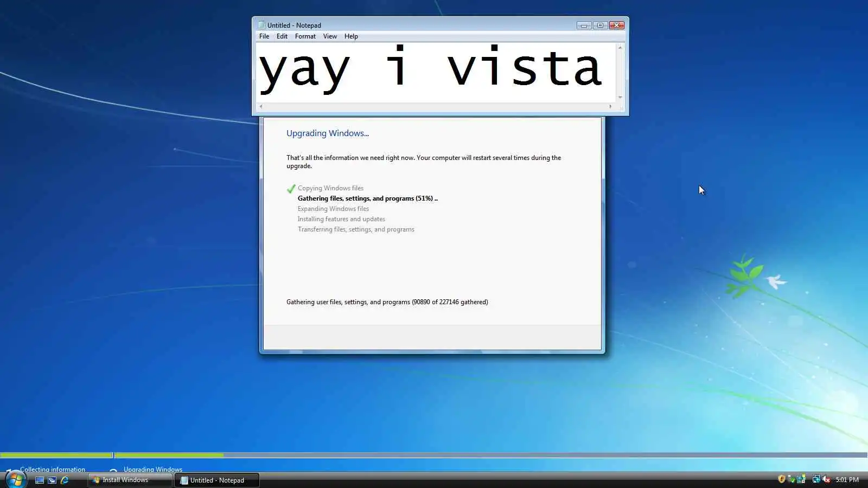Click Notepad's horizontal scrollbar left arrow
This screenshot has width=868, height=488.
click(261, 106)
